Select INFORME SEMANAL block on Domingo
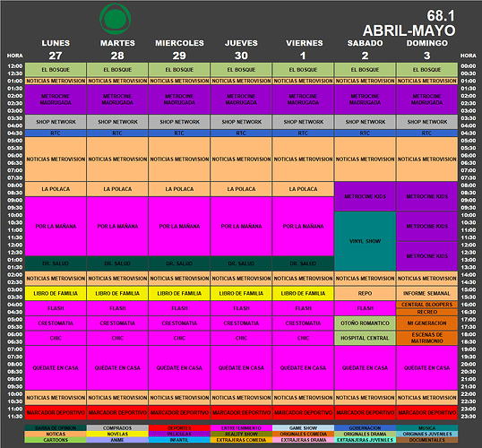The width and height of the screenshot is (482, 448). (x=427, y=293)
